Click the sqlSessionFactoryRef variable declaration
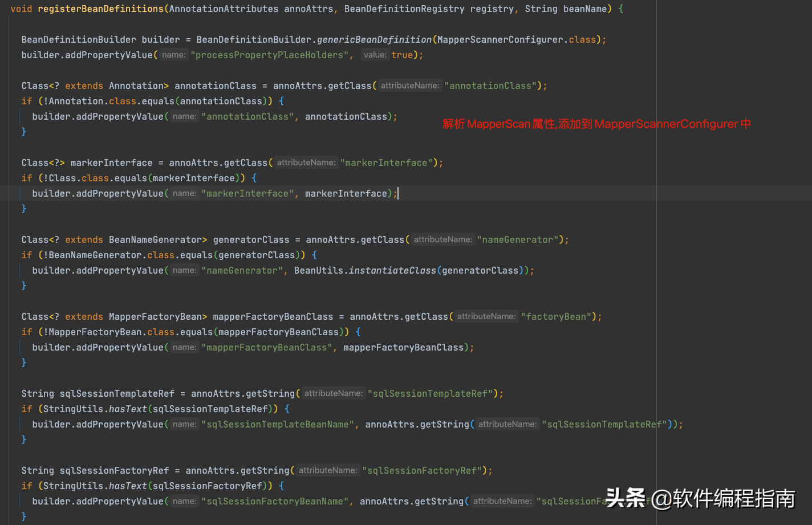The image size is (812, 525). [x=114, y=470]
